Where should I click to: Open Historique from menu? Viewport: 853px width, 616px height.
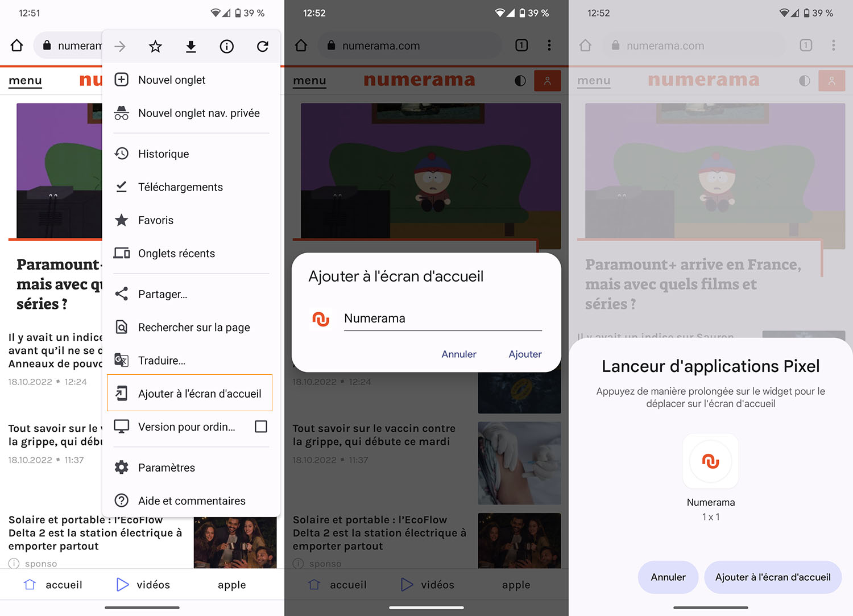point(191,154)
